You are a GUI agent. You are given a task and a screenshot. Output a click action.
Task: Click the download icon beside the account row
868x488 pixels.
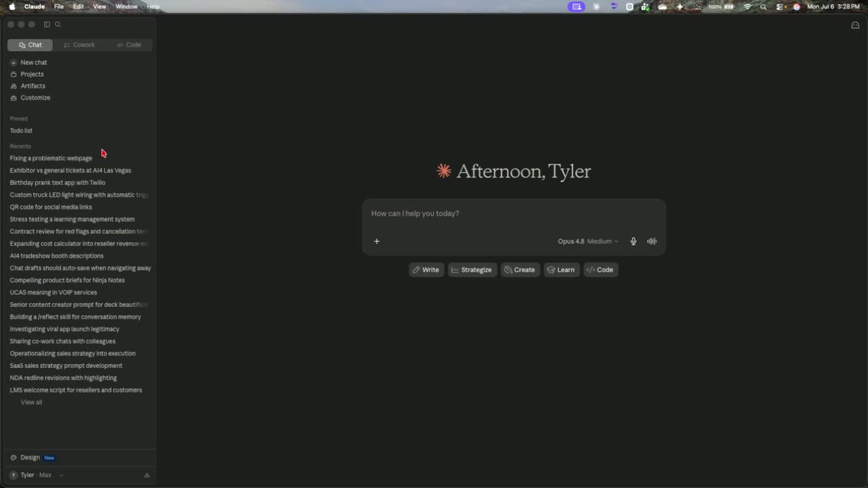[x=146, y=475]
